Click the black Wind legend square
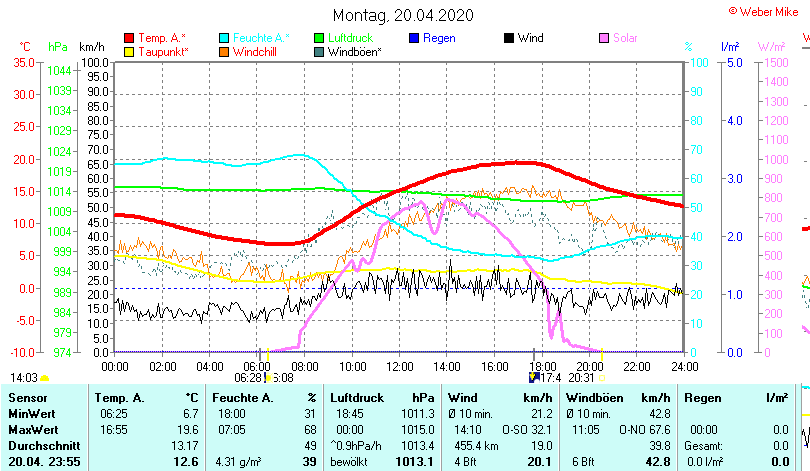The image size is (810, 471). pos(509,38)
